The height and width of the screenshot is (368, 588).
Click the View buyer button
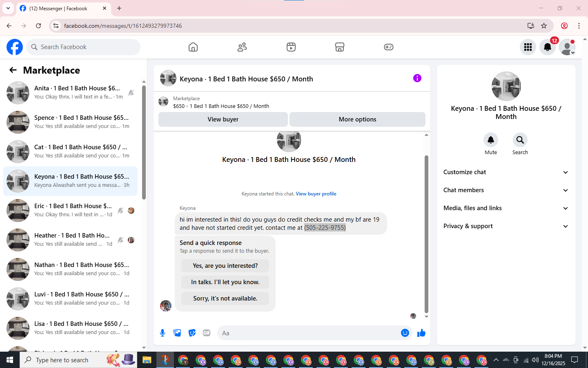click(x=223, y=119)
